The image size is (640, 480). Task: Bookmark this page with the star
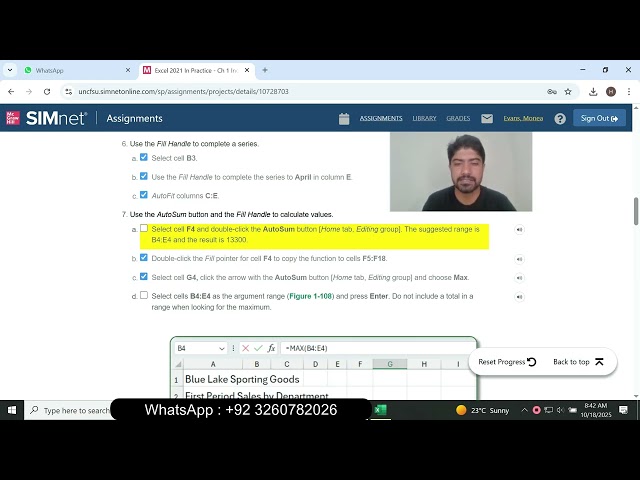click(568, 91)
